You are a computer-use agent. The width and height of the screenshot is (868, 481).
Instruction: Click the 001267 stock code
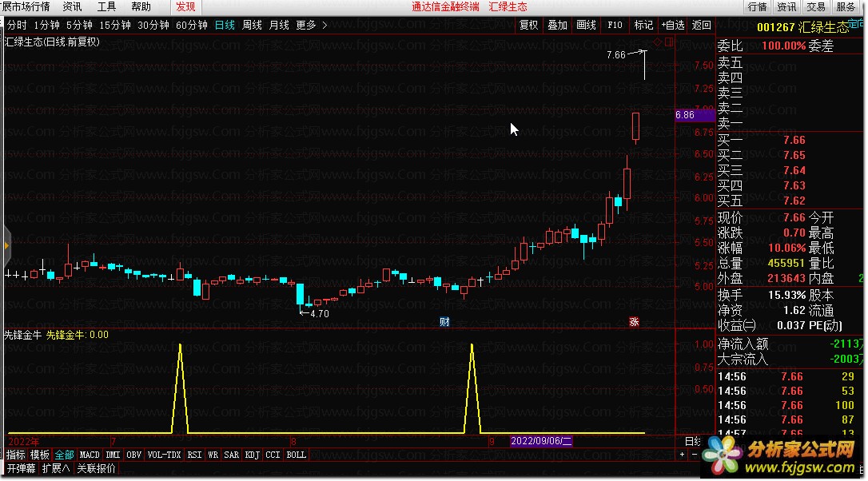click(x=775, y=27)
